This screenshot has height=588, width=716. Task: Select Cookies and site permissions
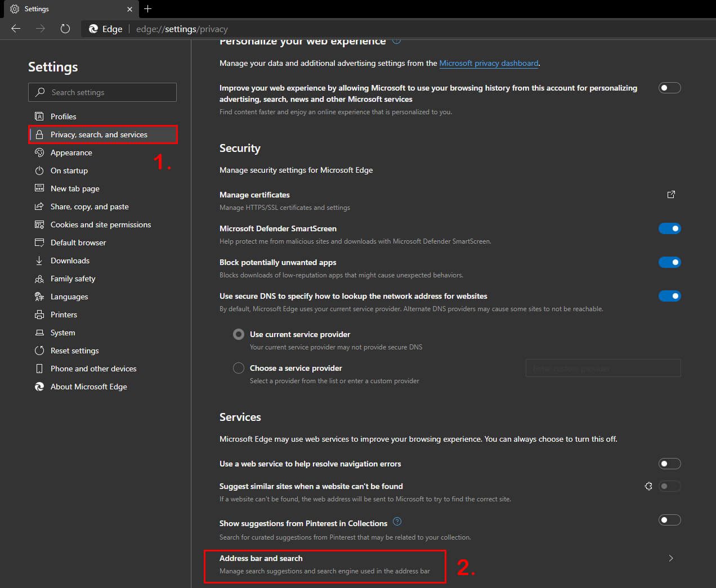pos(102,225)
